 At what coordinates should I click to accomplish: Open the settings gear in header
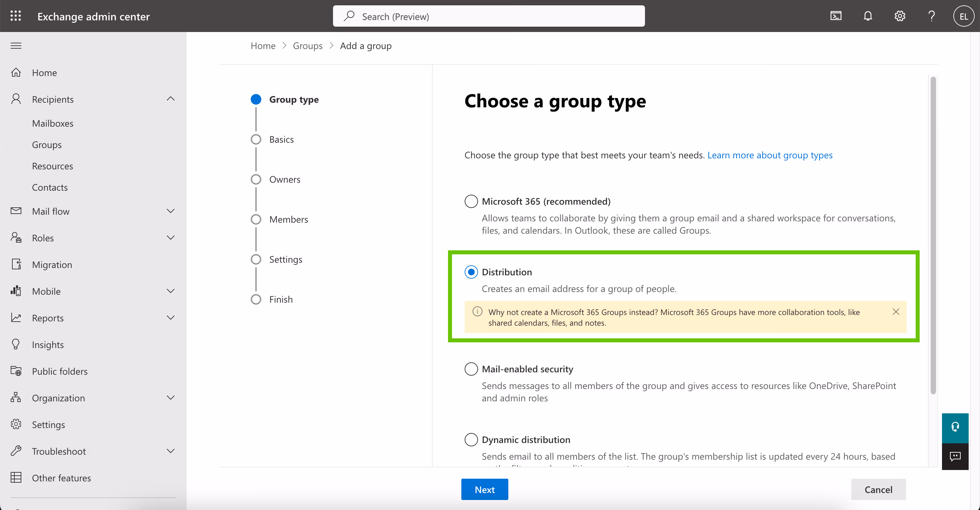point(899,16)
